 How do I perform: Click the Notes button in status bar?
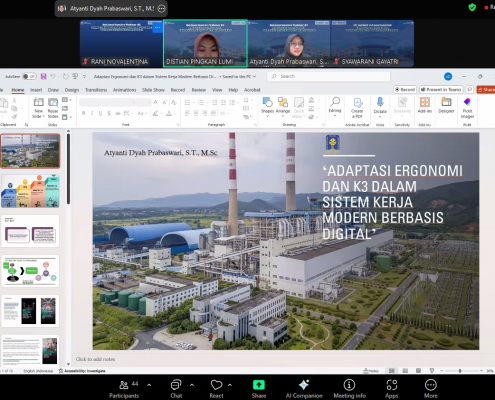point(371,370)
